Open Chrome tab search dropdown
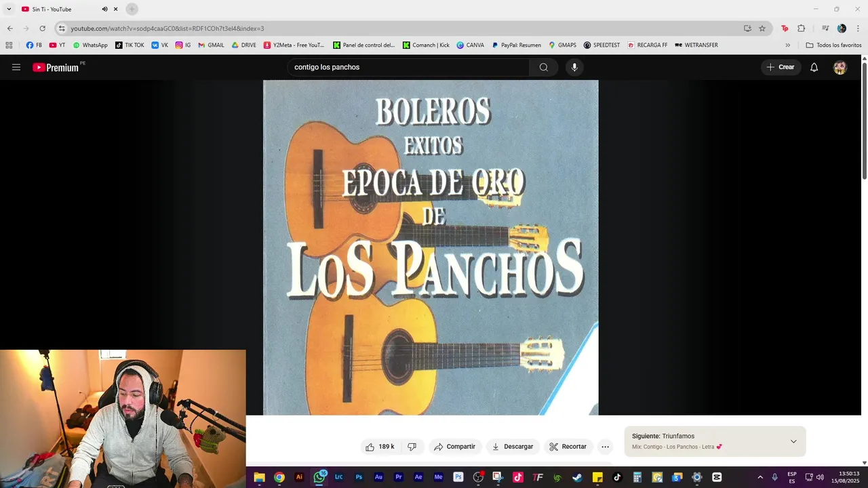This screenshot has height=488, width=868. 9,9
